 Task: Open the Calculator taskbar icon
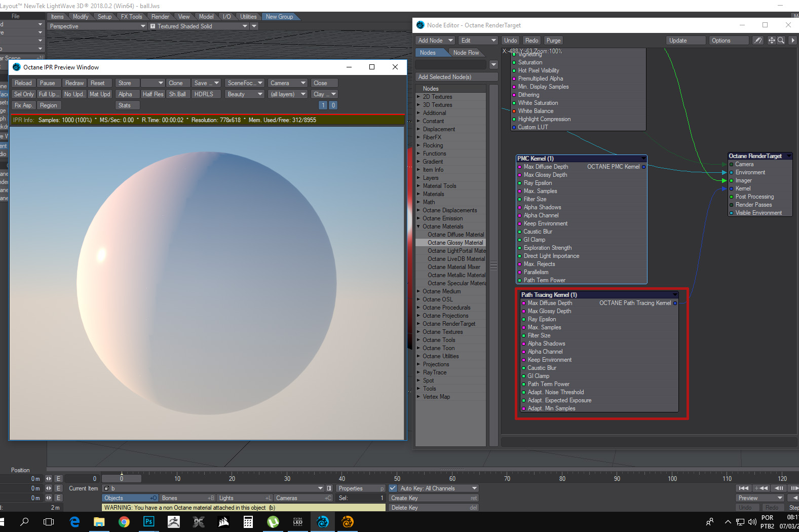(248, 522)
